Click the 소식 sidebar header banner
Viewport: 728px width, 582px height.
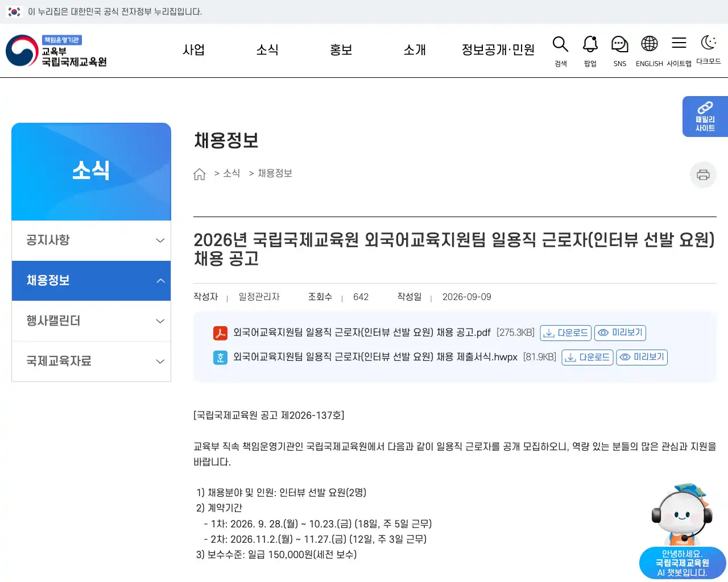91,172
